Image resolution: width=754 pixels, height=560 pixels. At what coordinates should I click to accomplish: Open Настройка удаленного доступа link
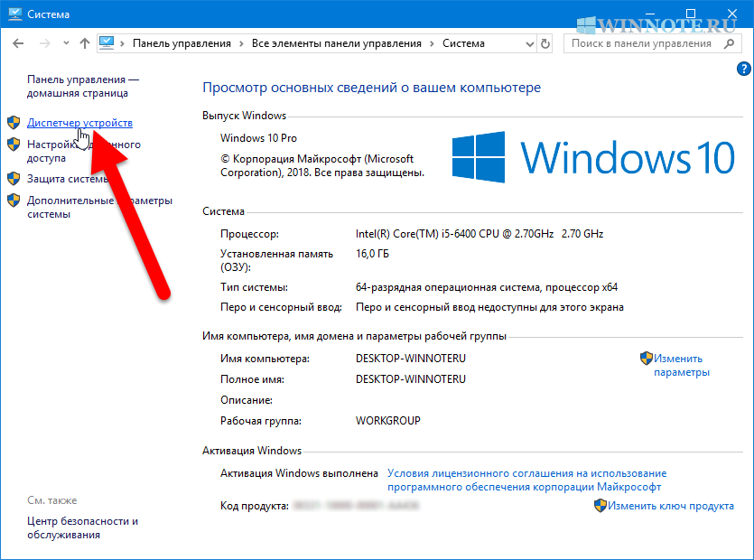[84, 151]
